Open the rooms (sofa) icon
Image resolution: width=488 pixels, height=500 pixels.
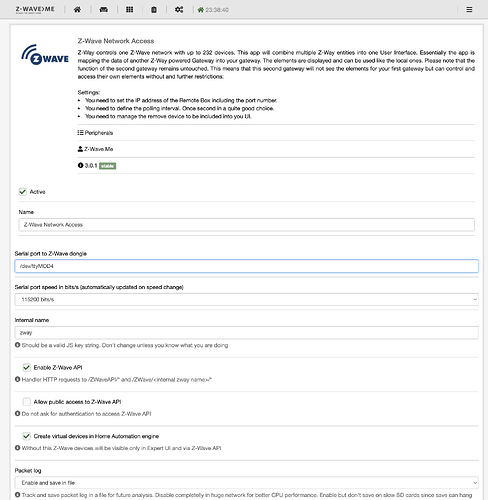(104, 10)
